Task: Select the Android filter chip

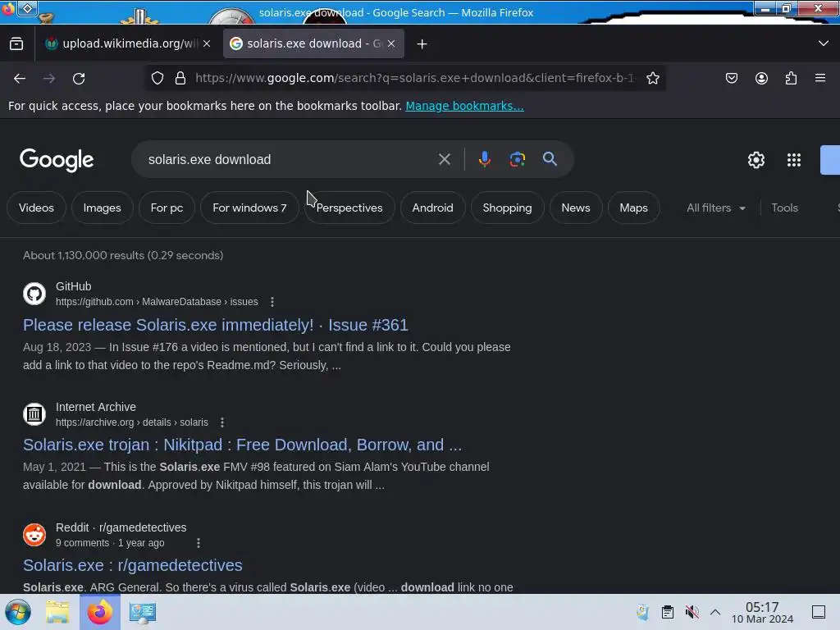Action: tap(432, 208)
